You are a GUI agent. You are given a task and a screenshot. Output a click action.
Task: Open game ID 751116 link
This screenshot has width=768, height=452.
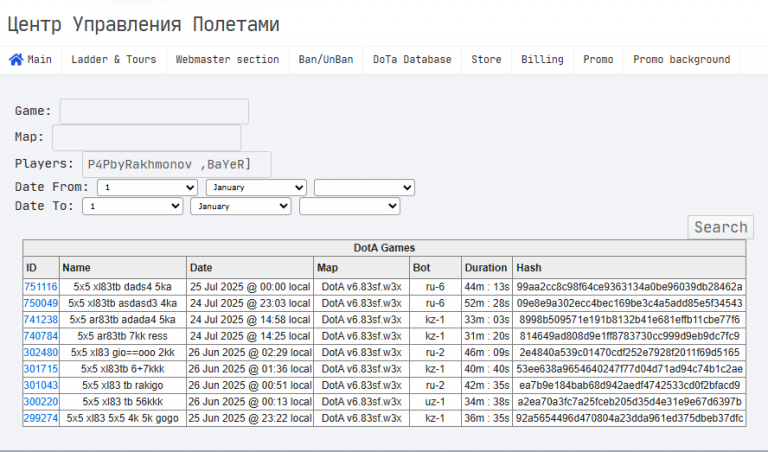click(x=41, y=287)
